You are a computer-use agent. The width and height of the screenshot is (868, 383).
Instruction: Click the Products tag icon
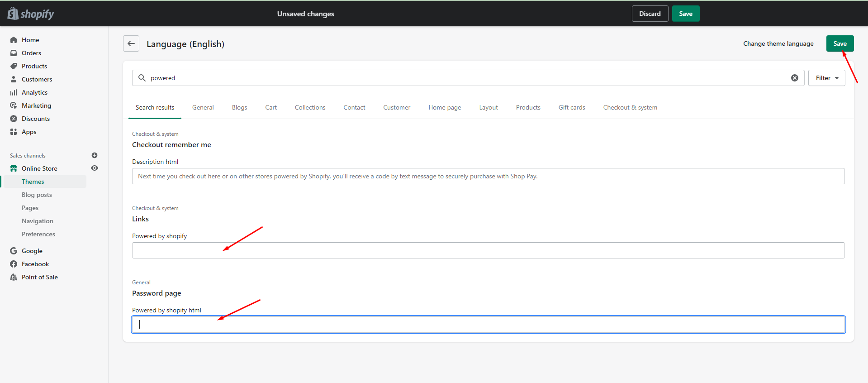coord(14,66)
